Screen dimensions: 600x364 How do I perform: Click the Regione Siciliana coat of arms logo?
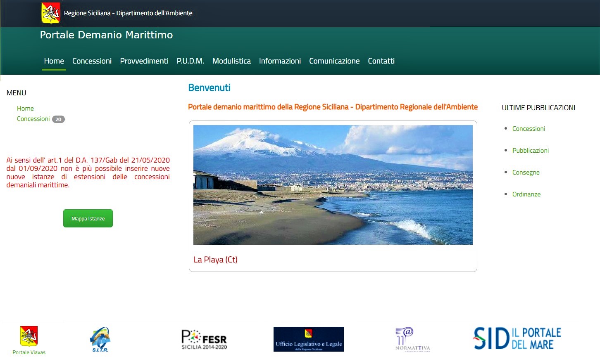(x=50, y=12)
